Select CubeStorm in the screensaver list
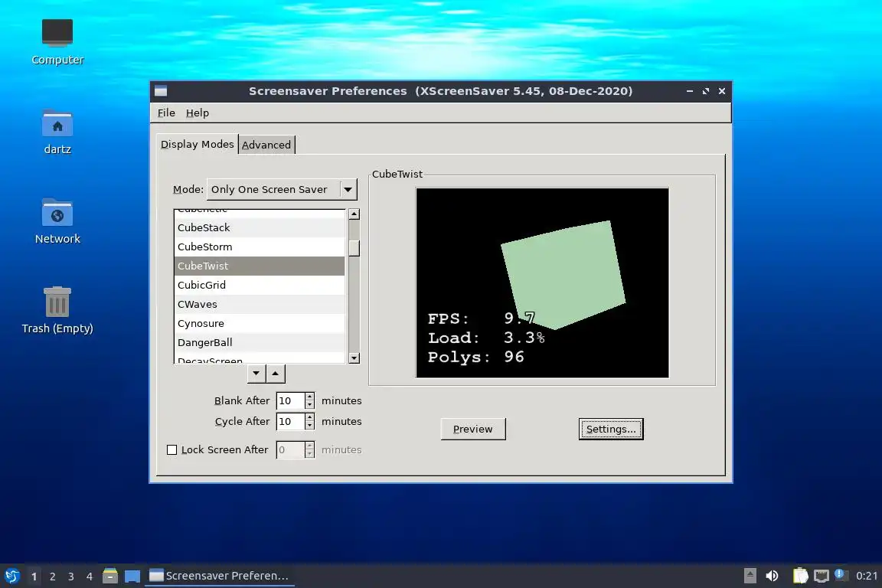Screen dimensions: 882x588 [x=260, y=247]
